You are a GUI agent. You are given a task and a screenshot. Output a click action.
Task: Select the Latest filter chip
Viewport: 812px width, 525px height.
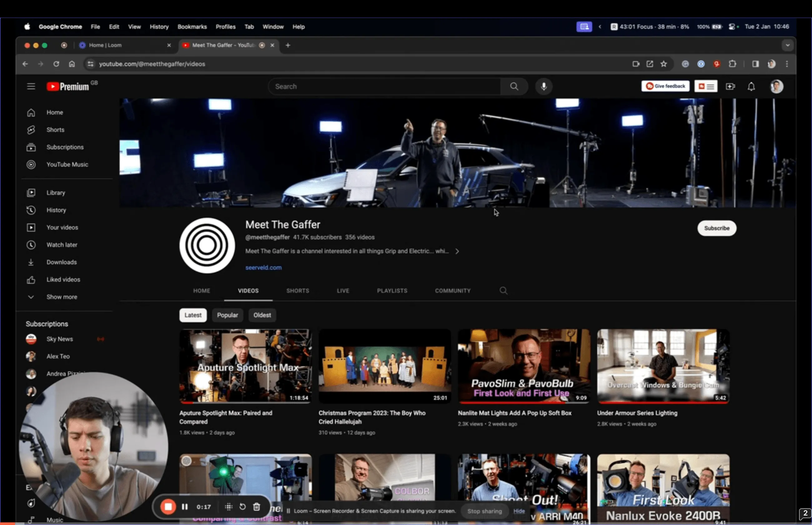[193, 315]
